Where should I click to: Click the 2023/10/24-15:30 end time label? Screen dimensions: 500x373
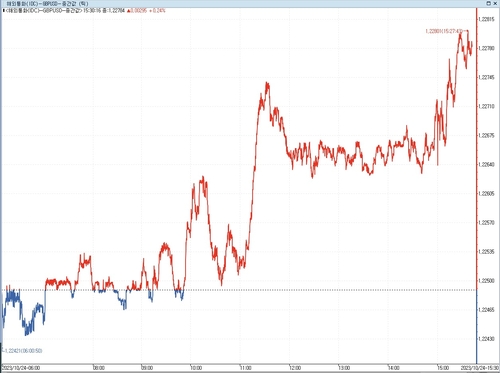[x=481, y=368]
